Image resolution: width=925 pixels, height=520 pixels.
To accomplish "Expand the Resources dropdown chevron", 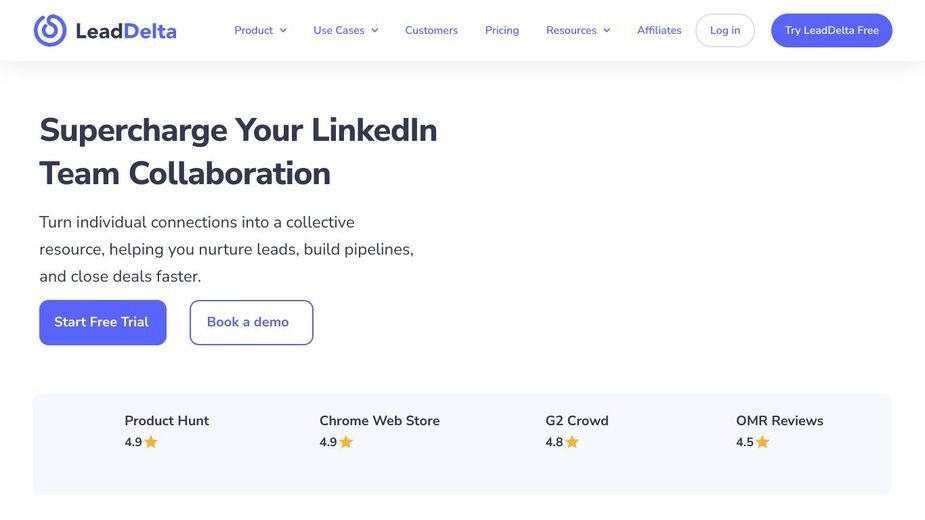I will click(x=606, y=30).
